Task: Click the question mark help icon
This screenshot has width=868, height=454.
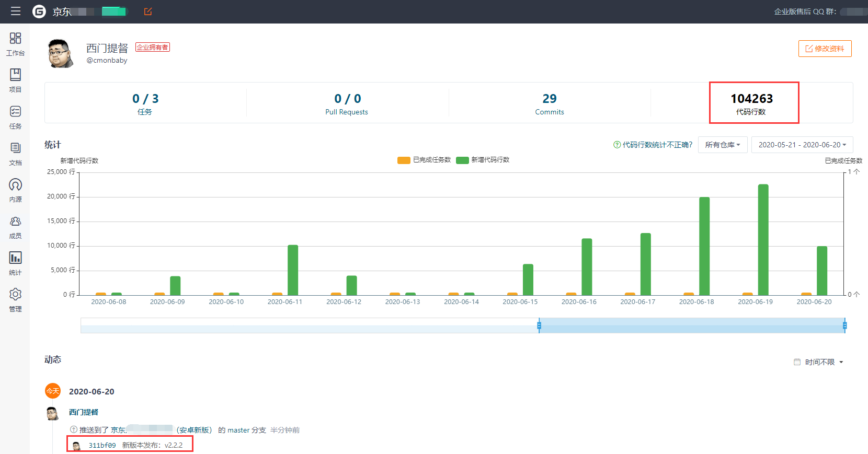Action: pos(617,145)
